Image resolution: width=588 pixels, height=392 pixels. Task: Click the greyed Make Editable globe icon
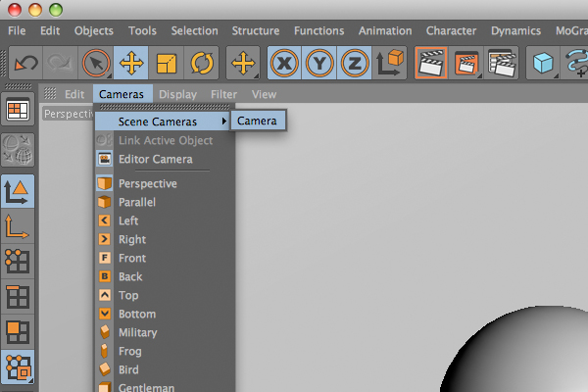point(18,150)
